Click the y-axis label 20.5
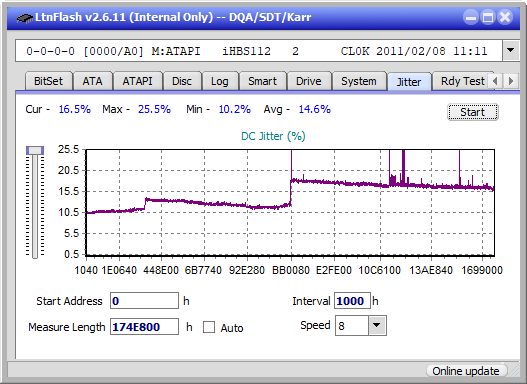527x384 pixels. pos(68,170)
